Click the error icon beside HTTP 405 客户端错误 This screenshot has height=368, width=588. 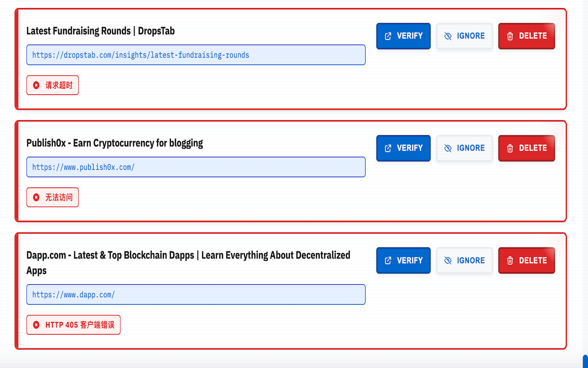tap(36, 325)
